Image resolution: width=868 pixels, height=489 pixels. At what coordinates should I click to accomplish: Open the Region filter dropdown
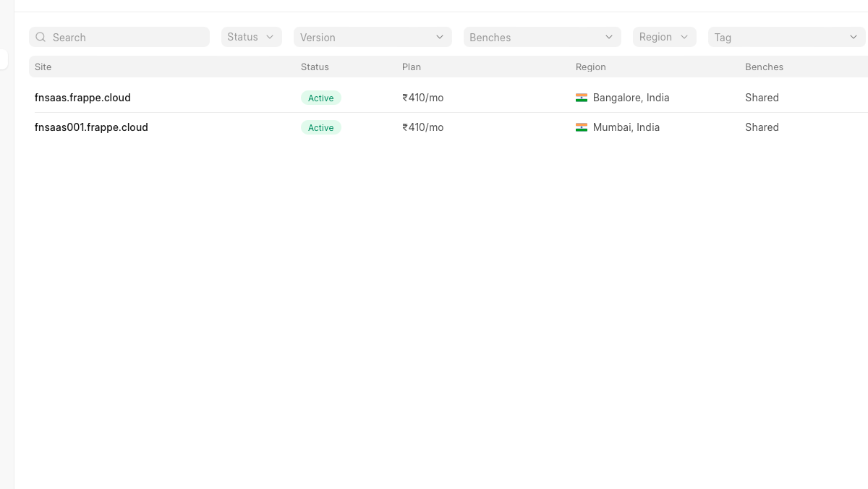(x=665, y=37)
